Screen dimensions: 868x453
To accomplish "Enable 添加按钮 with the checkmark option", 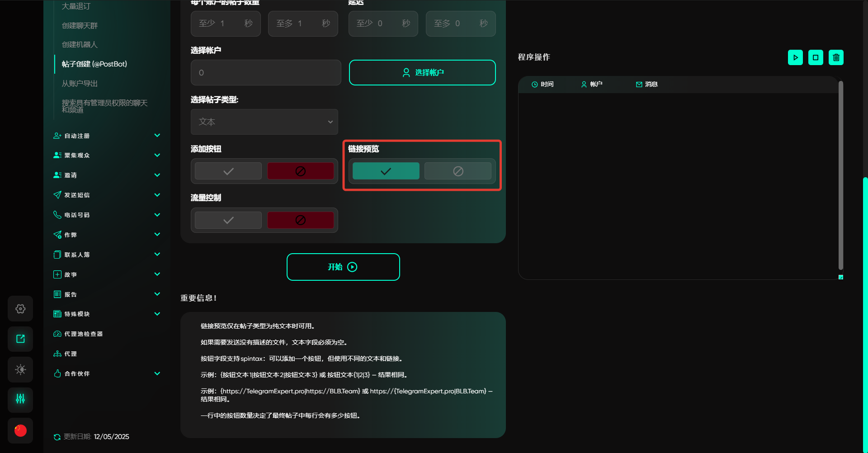I will [x=228, y=171].
